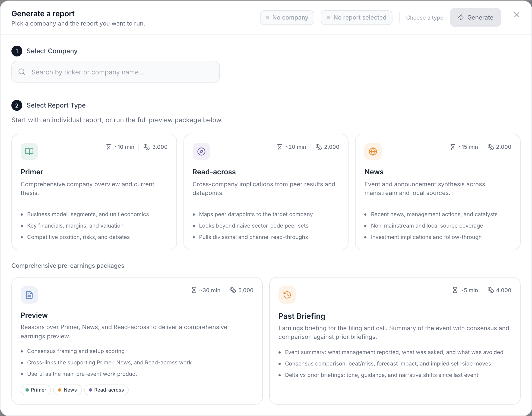Click the Select Report Type step heading

pyautogui.click(x=56, y=105)
